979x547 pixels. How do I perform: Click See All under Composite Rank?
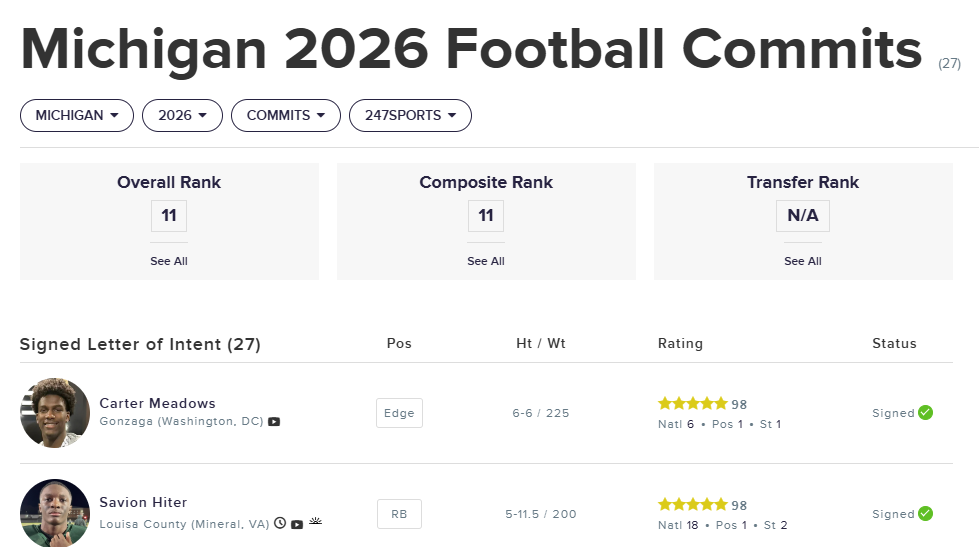[486, 261]
